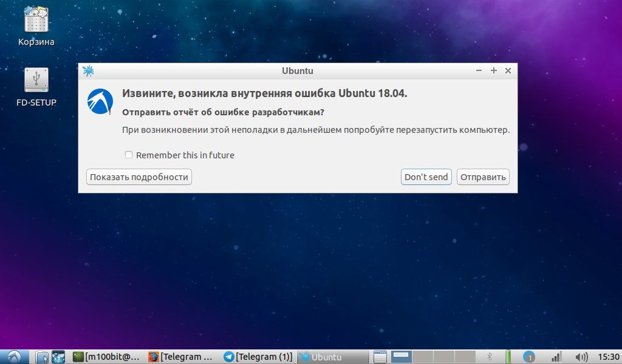Screen dimensions: 622x364
Task: Select Ubuntu error window in taskbar
Action: [333, 357]
